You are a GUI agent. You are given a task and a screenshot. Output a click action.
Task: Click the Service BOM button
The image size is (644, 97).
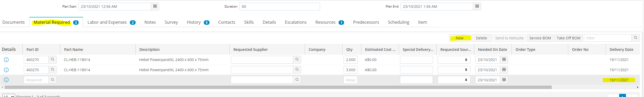540,38
